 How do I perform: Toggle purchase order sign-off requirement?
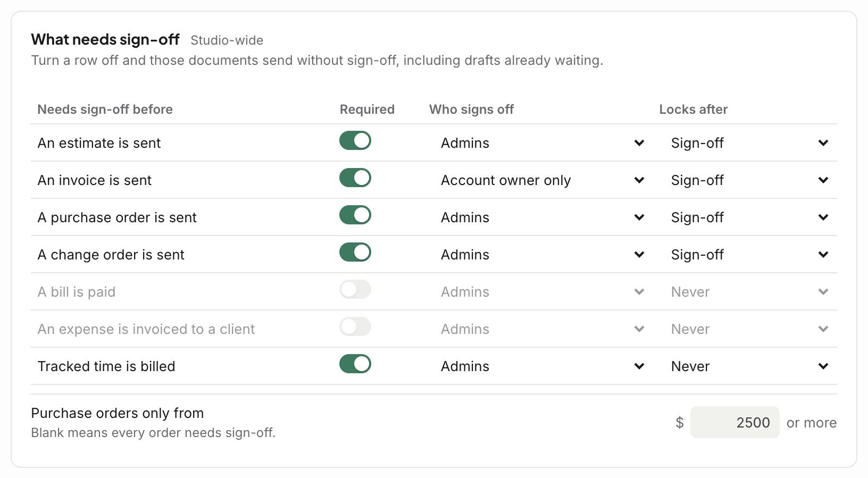click(x=355, y=215)
